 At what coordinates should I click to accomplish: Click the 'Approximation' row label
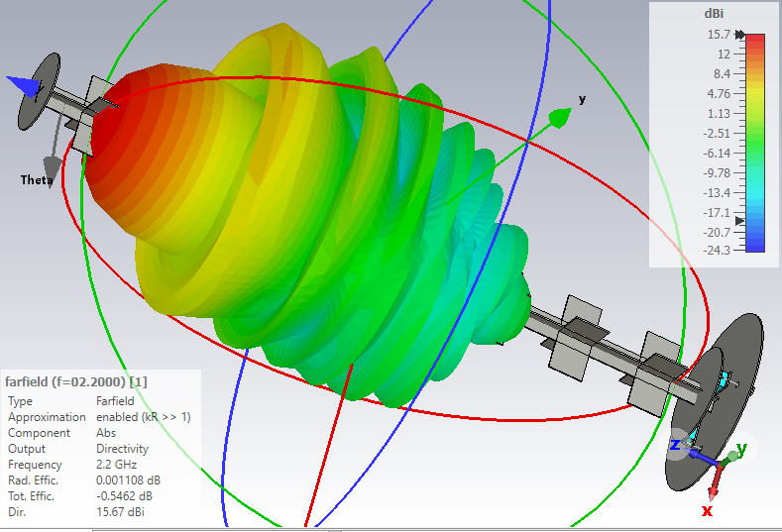[x=47, y=417]
